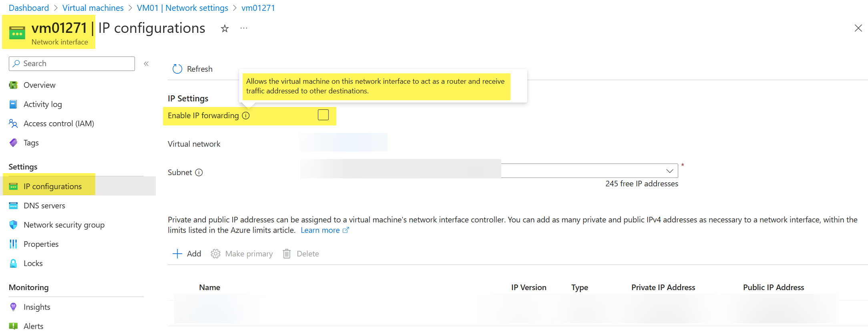Open Insights under Monitoring
Viewport: 868px width, 335px height.
pyautogui.click(x=37, y=307)
